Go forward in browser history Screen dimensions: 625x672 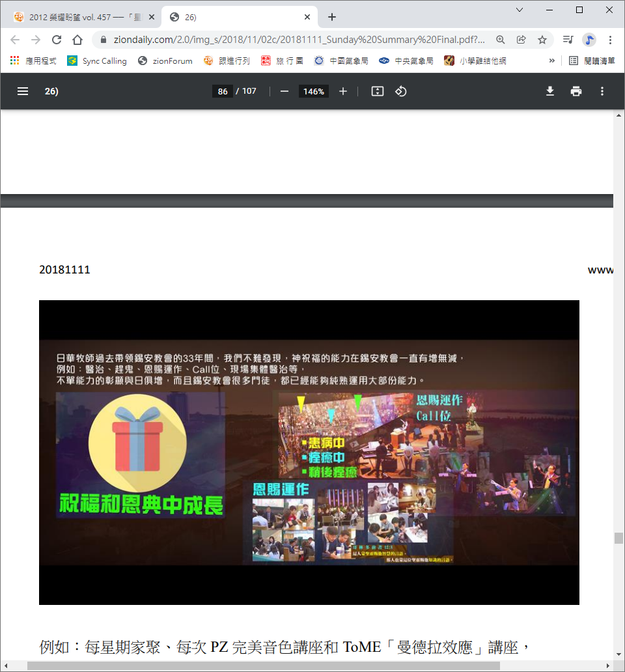[36, 40]
